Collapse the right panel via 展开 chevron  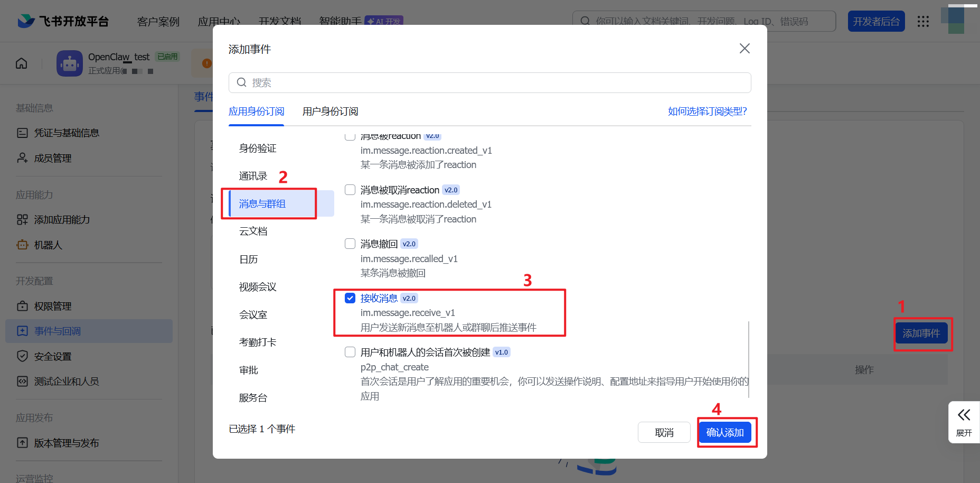[x=964, y=422]
